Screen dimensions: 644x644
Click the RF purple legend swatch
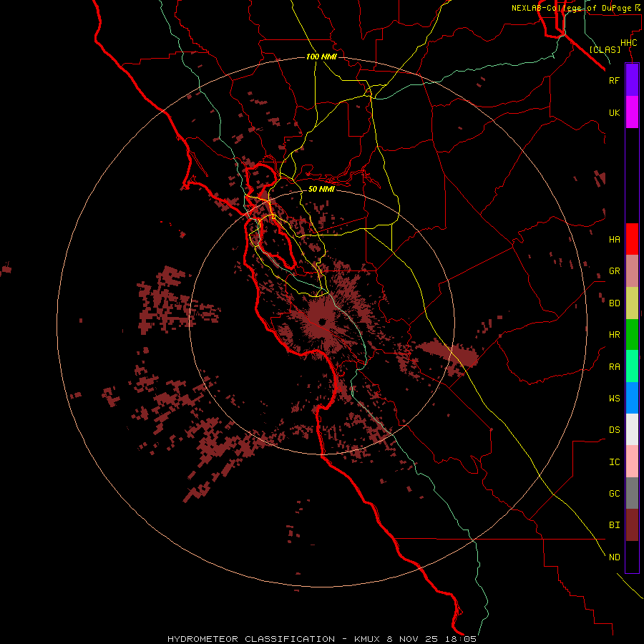coord(632,80)
